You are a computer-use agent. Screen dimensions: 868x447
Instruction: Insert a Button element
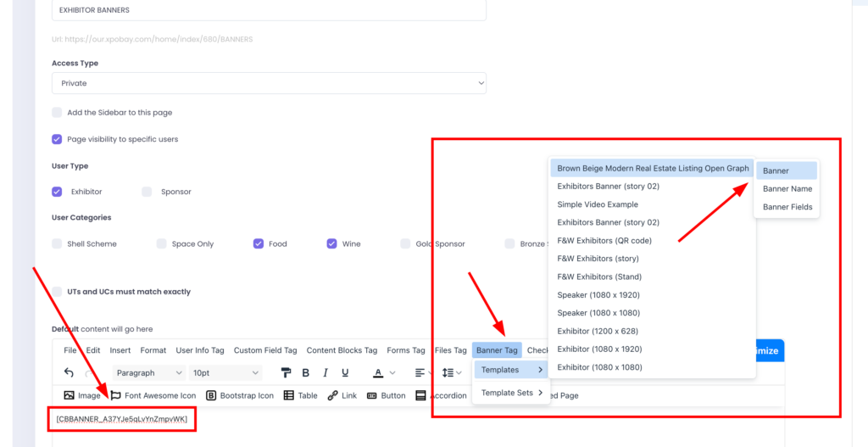386,395
